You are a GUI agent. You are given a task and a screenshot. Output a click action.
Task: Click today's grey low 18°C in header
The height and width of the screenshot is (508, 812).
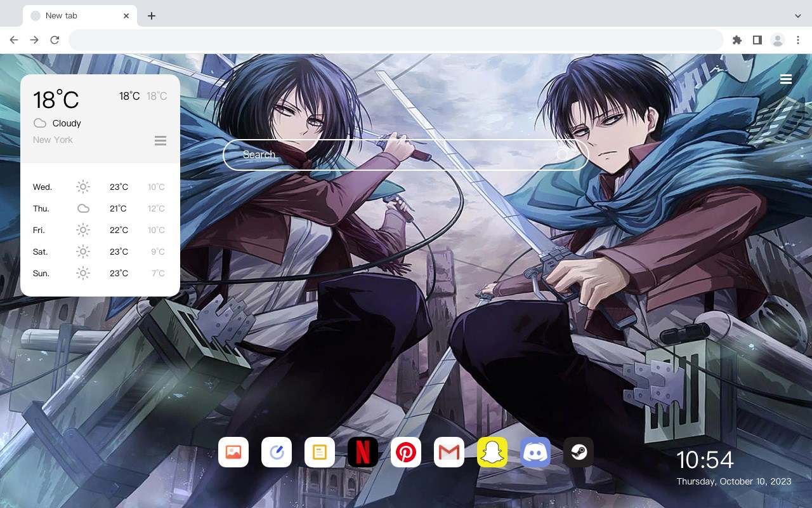[157, 96]
